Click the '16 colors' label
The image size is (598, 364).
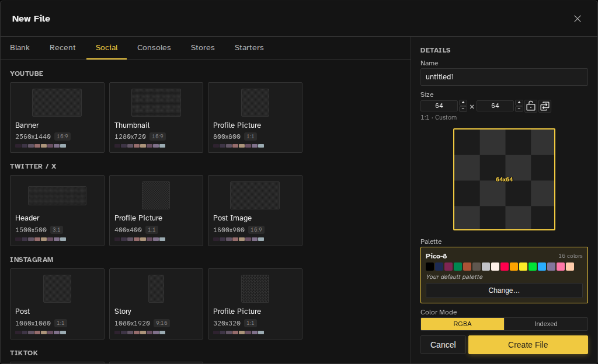[570, 256]
